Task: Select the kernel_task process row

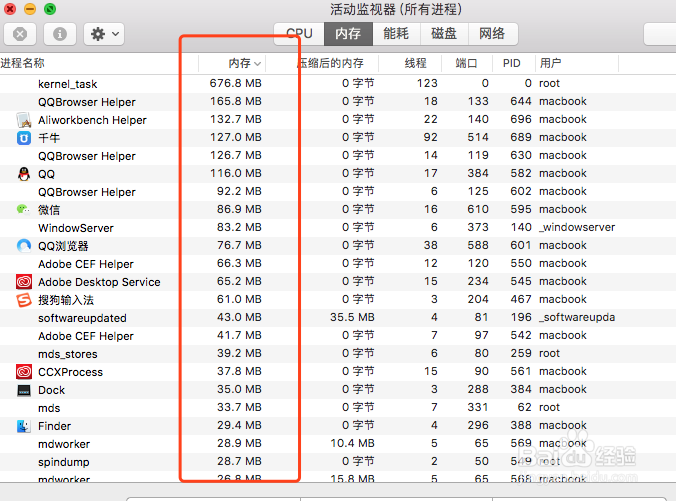Action: point(338,84)
